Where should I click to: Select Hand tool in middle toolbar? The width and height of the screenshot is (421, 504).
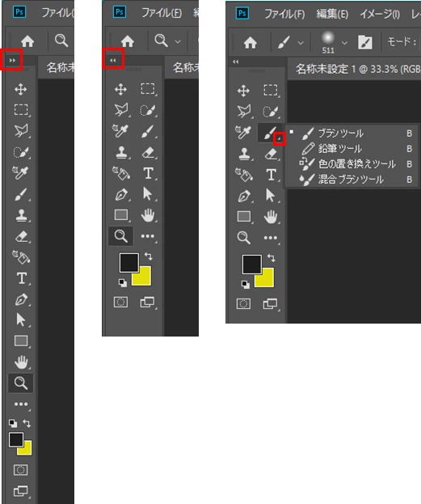pyautogui.click(x=148, y=215)
